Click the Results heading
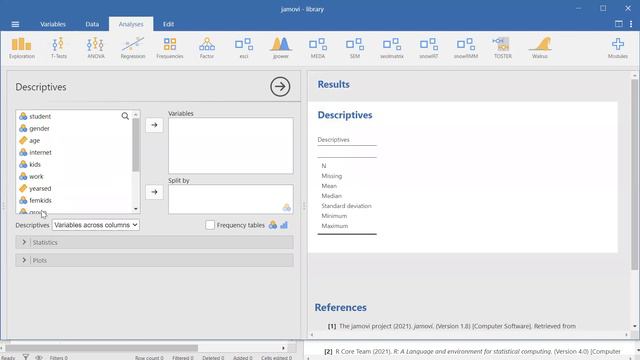Image resolution: width=640 pixels, height=360 pixels. (x=333, y=84)
